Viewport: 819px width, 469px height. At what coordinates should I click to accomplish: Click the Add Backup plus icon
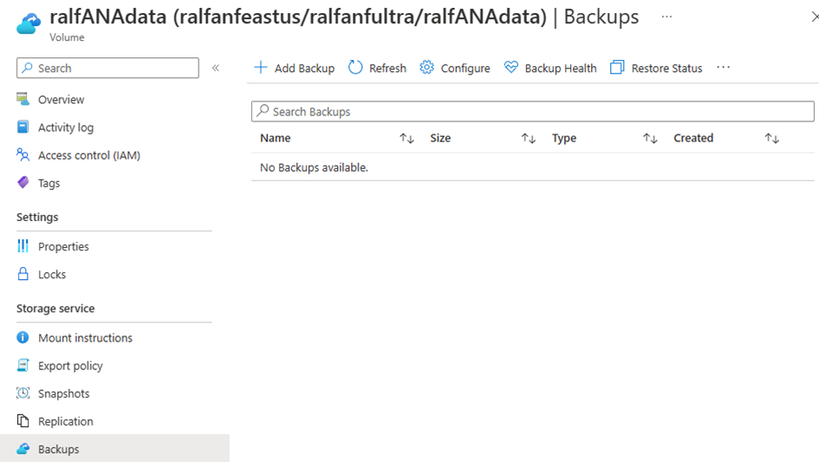pyautogui.click(x=261, y=68)
